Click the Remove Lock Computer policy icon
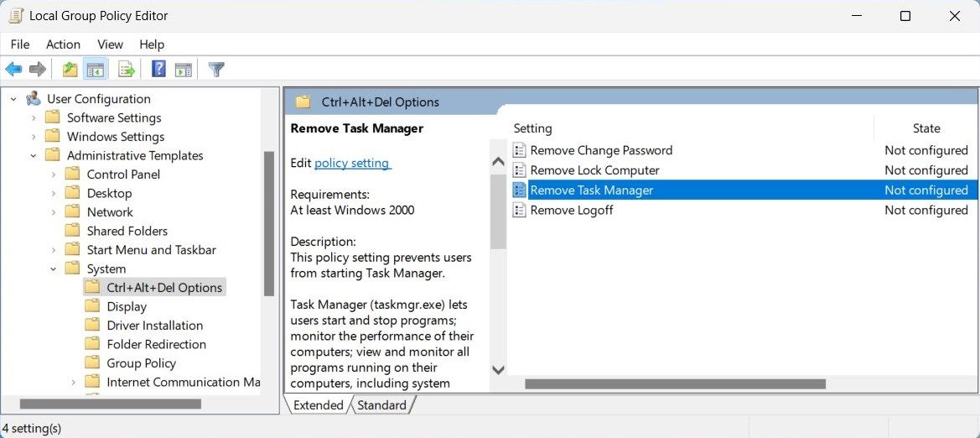The width and height of the screenshot is (980, 438). [x=520, y=170]
